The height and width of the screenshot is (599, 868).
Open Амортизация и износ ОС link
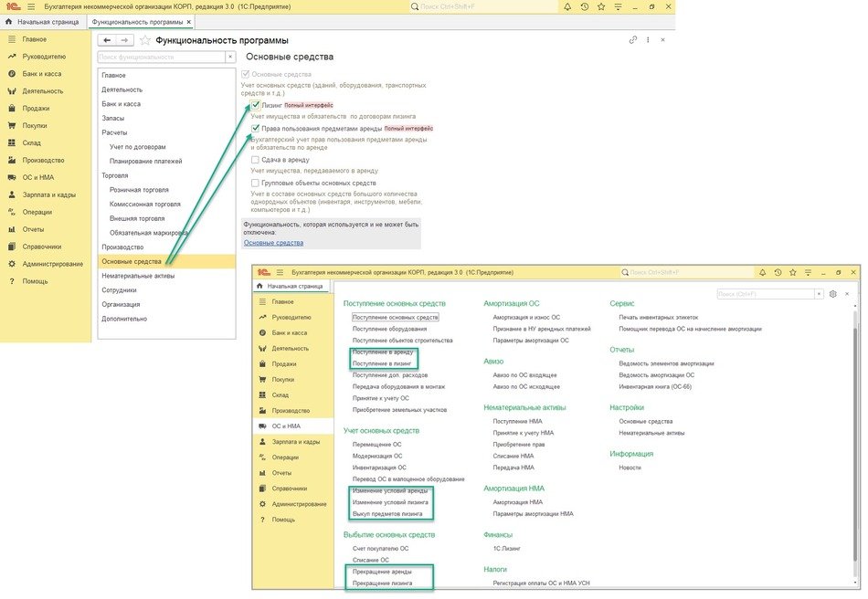526,318
